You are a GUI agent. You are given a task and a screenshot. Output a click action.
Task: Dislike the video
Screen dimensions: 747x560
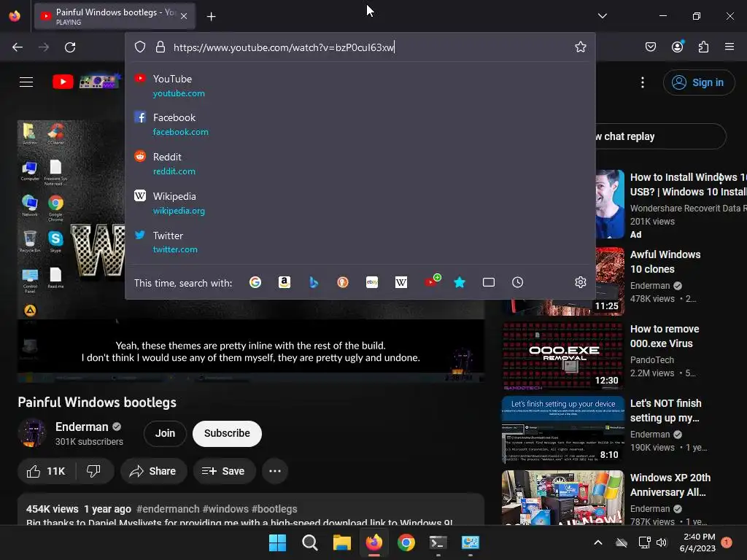[x=94, y=471]
